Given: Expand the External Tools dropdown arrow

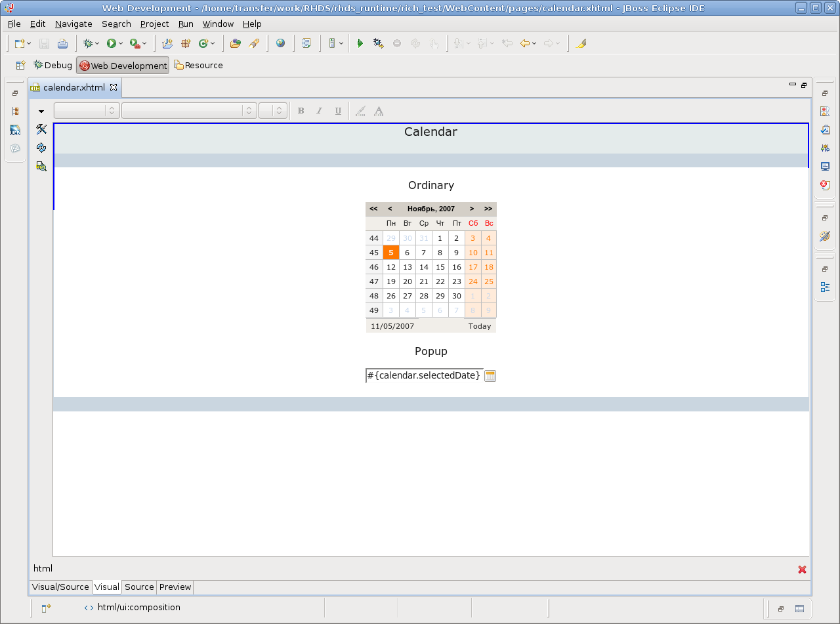Looking at the screenshot, I should pos(144,43).
